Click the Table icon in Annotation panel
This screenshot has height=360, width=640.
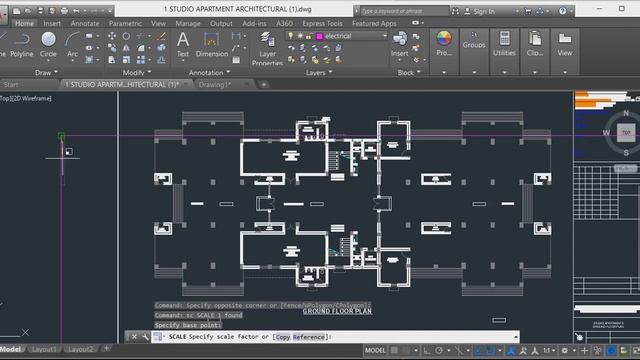click(x=236, y=60)
